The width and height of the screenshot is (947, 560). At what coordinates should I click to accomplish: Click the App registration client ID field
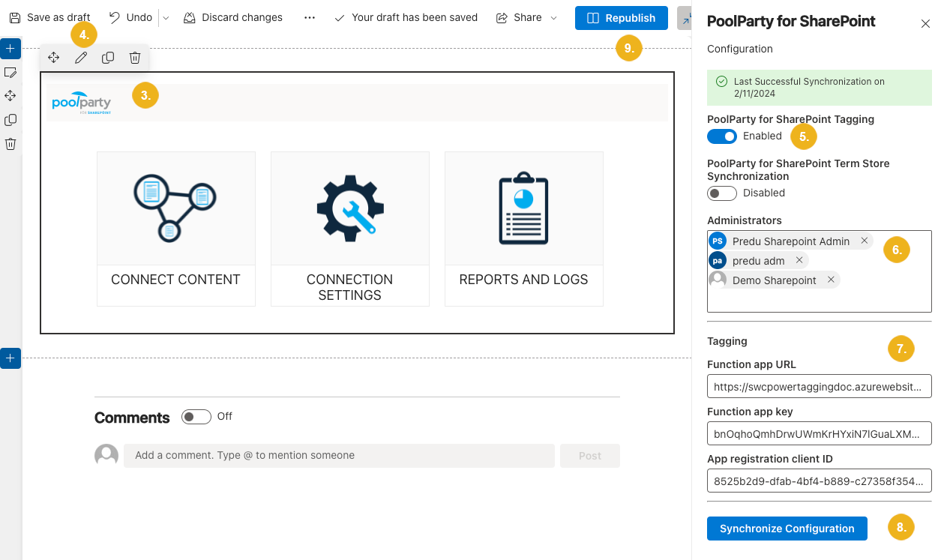tap(820, 481)
